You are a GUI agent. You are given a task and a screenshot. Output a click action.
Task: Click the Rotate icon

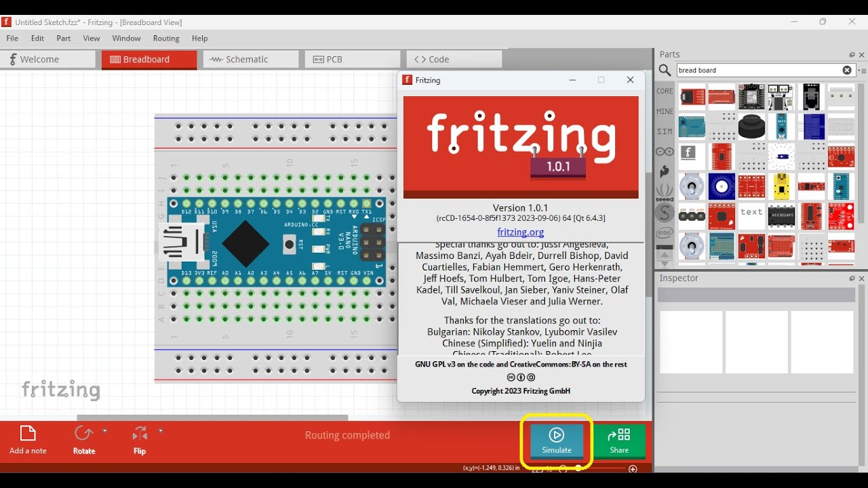(83, 434)
